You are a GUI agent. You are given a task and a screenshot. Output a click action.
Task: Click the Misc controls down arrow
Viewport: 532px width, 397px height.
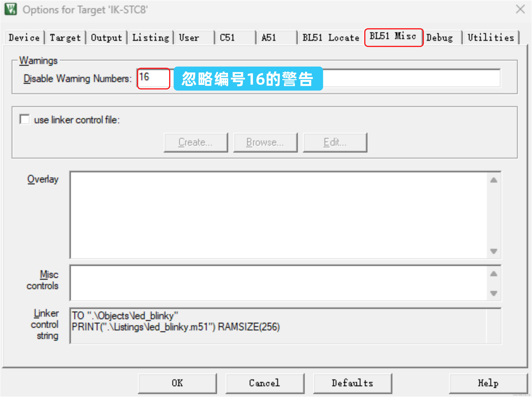tap(494, 293)
